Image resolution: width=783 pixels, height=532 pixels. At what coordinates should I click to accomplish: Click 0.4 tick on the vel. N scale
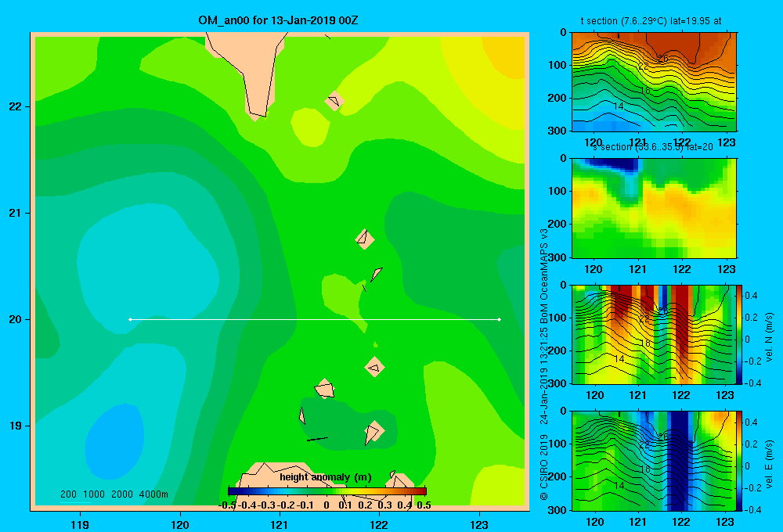point(751,296)
